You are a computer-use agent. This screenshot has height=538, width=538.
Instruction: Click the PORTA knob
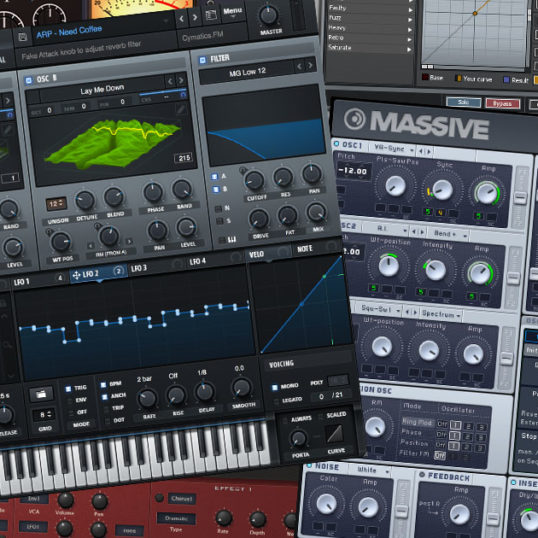click(298, 438)
